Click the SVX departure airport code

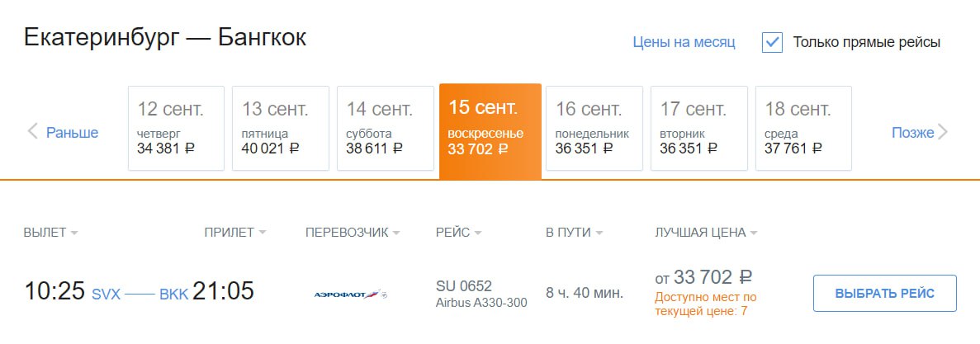click(106, 294)
